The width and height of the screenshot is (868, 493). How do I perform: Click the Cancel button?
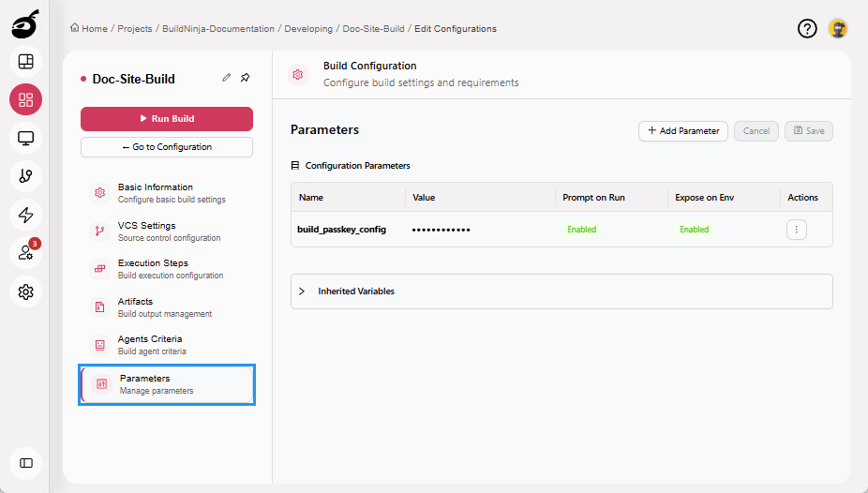coord(756,131)
